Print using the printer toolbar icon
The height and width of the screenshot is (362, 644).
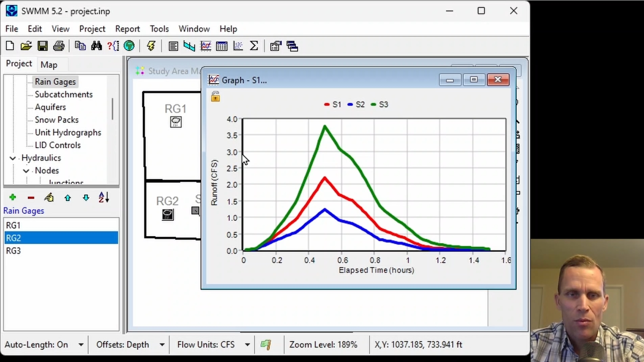59,46
